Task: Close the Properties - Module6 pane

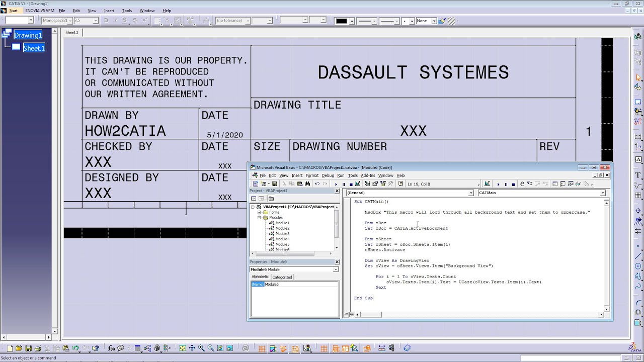Action: point(337,262)
